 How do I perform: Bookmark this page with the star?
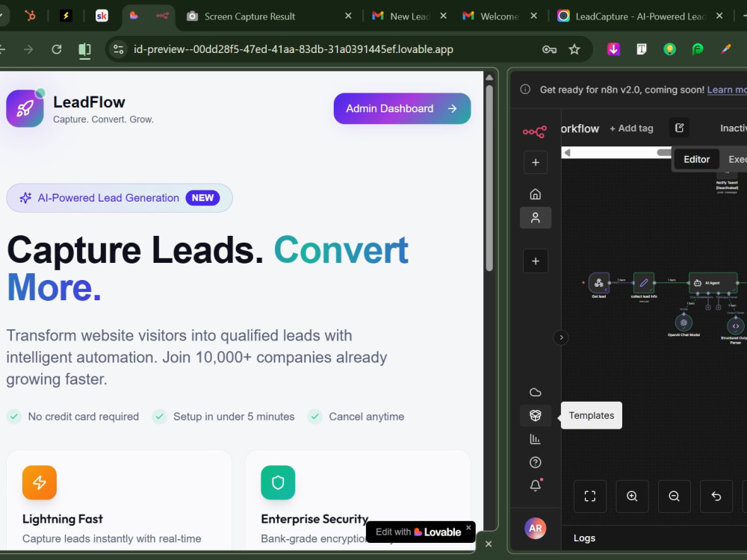point(574,49)
